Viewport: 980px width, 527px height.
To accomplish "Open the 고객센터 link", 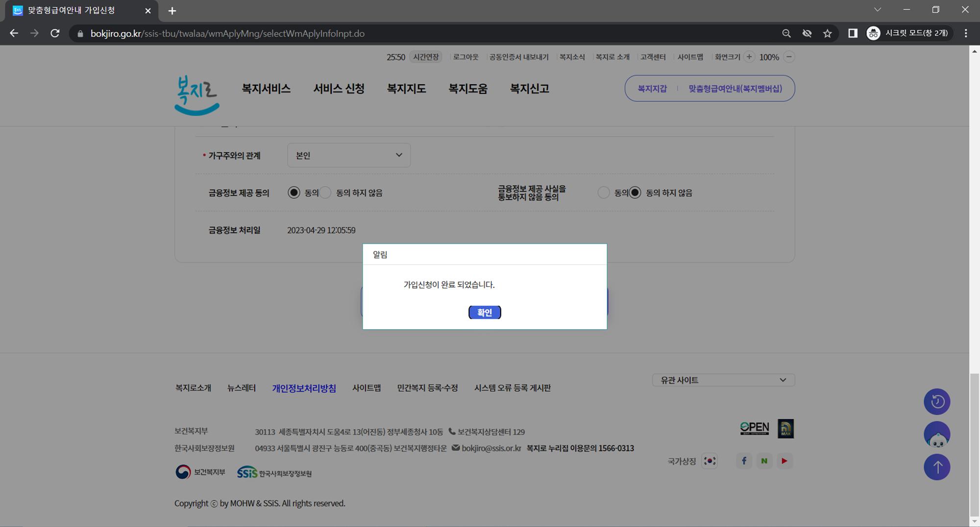I will pos(653,57).
